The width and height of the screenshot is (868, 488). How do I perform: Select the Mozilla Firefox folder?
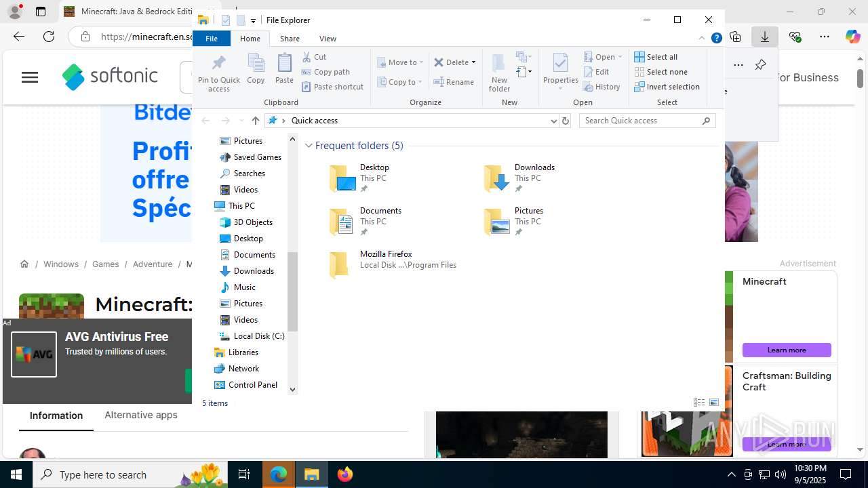pyautogui.click(x=393, y=264)
